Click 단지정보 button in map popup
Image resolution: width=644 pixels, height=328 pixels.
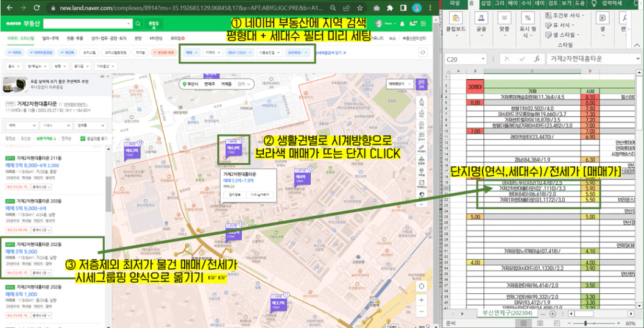tap(235, 195)
